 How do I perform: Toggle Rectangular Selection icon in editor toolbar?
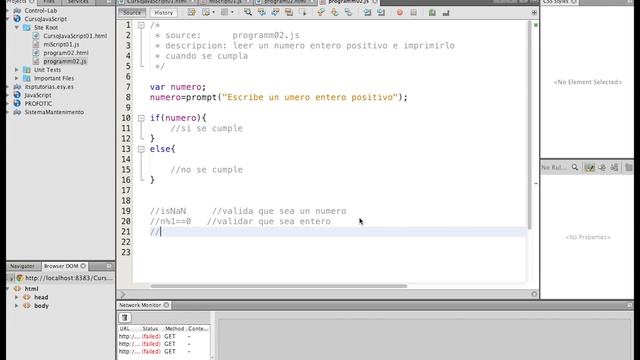click(302, 13)
